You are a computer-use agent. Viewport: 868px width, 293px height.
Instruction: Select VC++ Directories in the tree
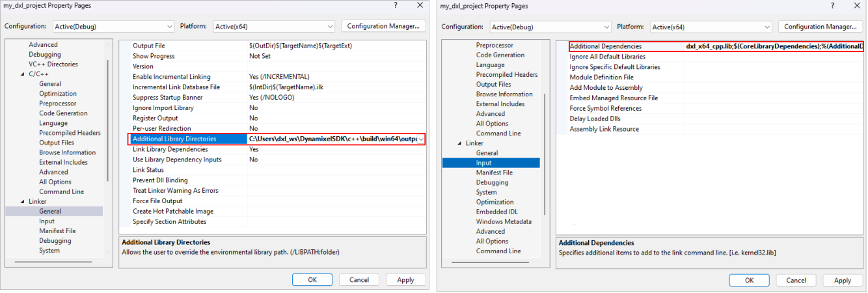(53, 64)
